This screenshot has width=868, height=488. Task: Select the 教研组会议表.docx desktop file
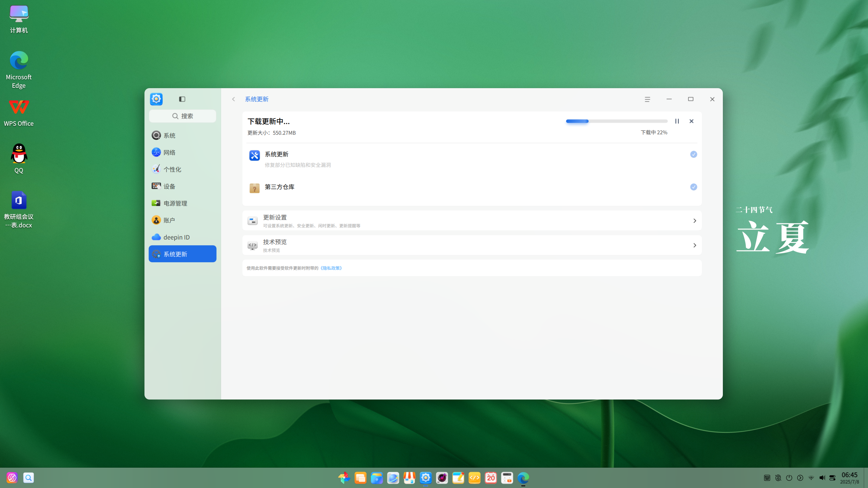[19, 210]
